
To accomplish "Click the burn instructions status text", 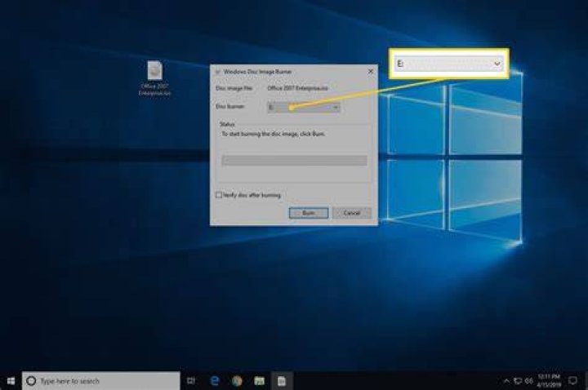I will (x=274, y=134).
